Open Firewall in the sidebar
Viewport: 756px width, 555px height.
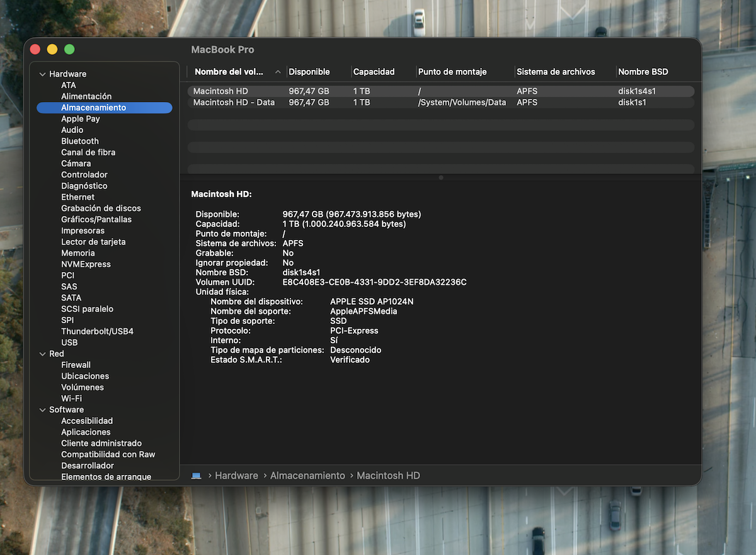click(x=76, y=365)
